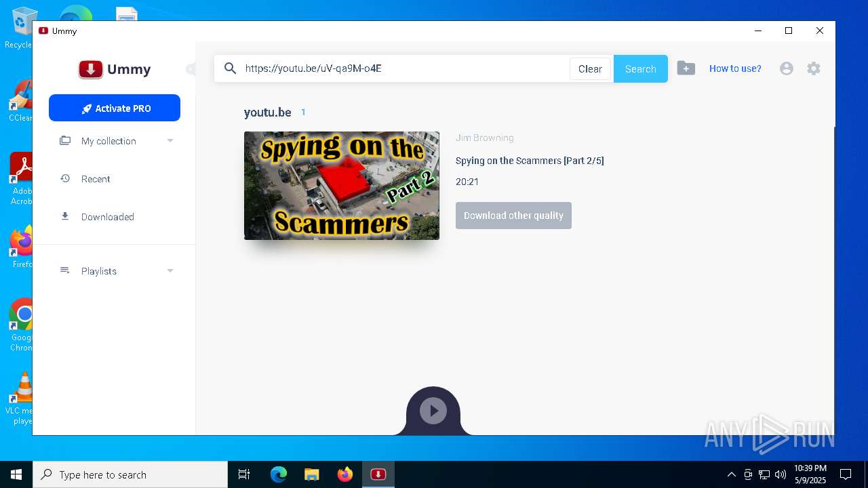Clear the URL field

[590, 68]
